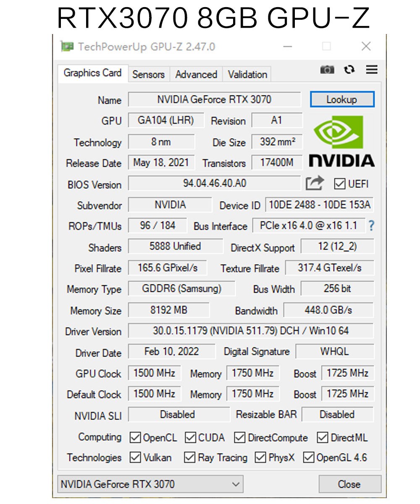The width and height of the screenshot is (420, 504).
Task: Uncheck the Ray Tracing option
Action: click(x=189, y=457)
